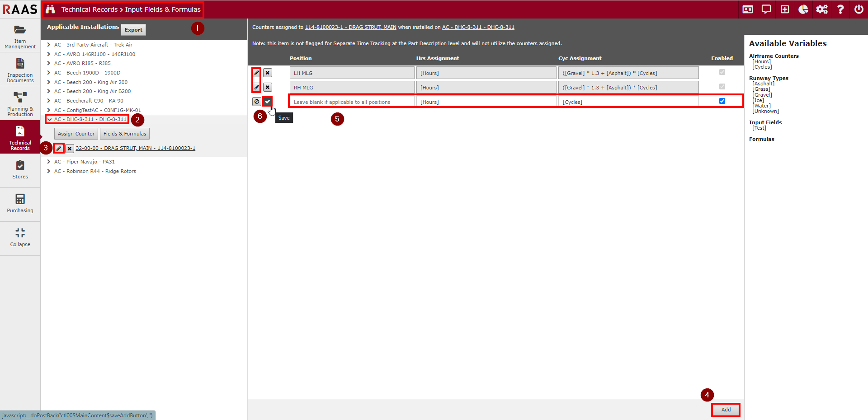Click the cancel icon on new counter row
The image size is (868, 420).
click(x=256, y=102)
